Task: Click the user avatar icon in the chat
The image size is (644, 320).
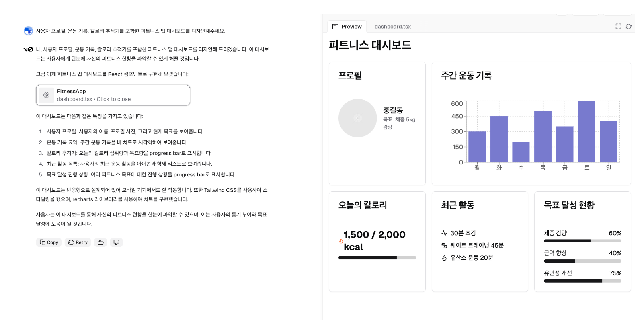Action: click(28, 31)
